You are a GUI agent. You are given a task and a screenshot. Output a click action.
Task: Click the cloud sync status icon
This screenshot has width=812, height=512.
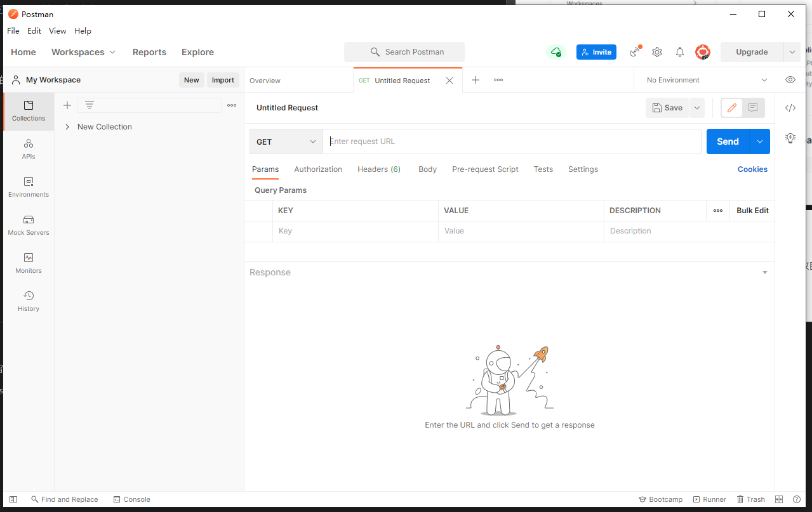[x=556, y=52]
